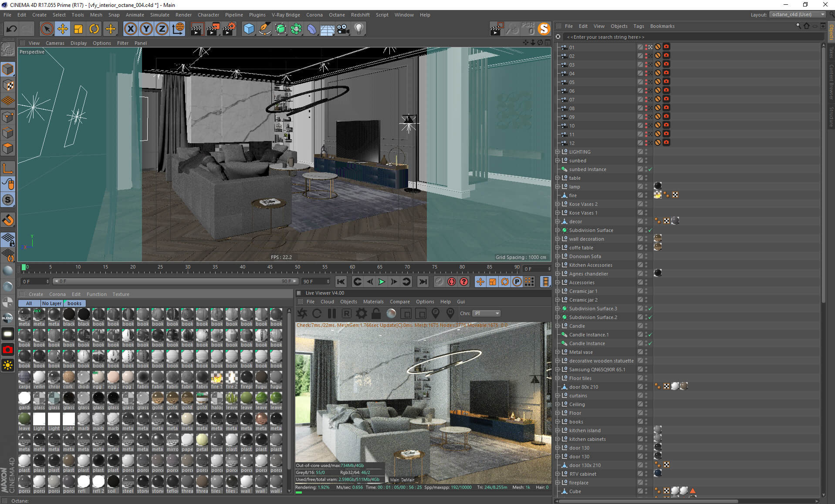Play the timeline animation forward
Viewport: 835px width, 504px height.
(x=382, y=282)
